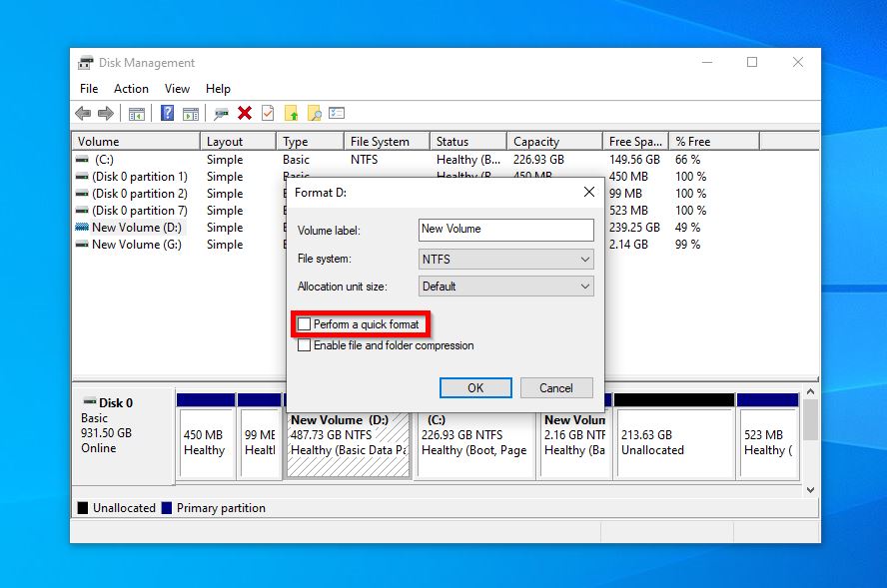This screenshot has height=588, width=887.
Task: Click the Disk Management title bar icon
Action: point(86,62)
